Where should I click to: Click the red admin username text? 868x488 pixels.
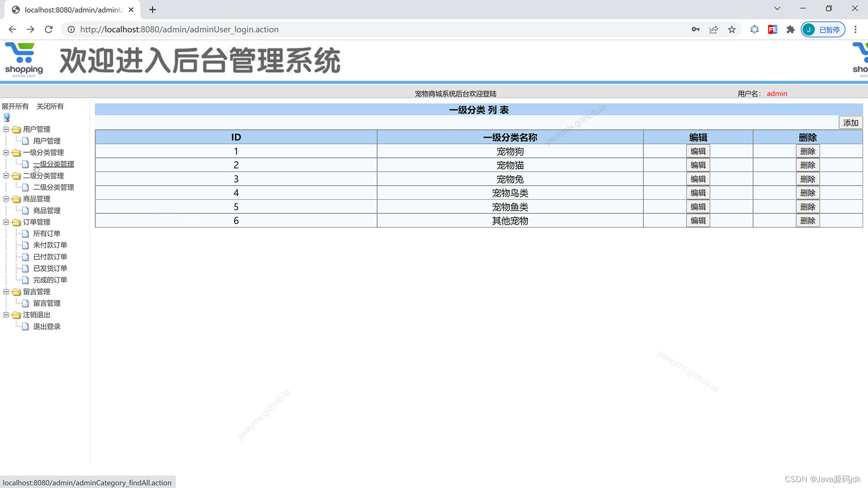pyautogui.click(x=777, y=94)
